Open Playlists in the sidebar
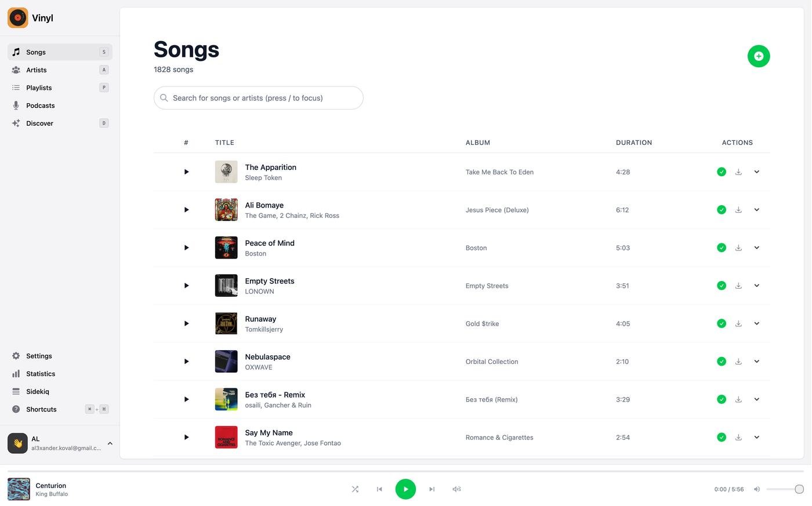Screen dimensions: 812x506 point(39,88)
